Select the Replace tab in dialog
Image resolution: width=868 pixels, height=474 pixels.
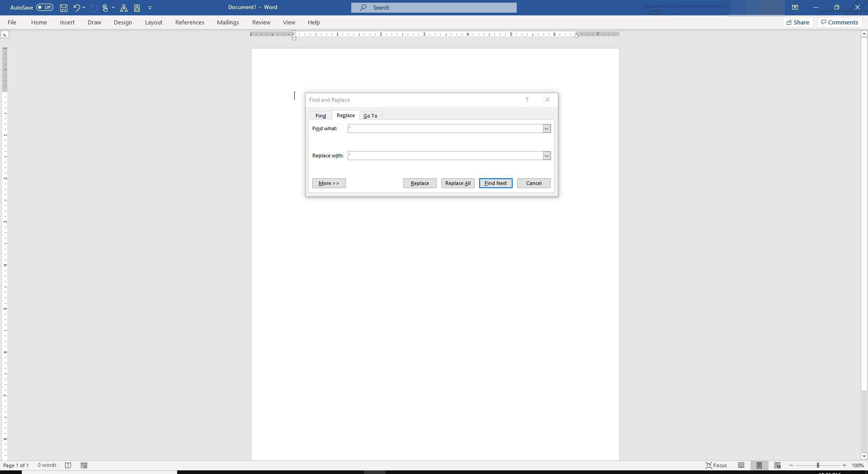pos(346,115)
